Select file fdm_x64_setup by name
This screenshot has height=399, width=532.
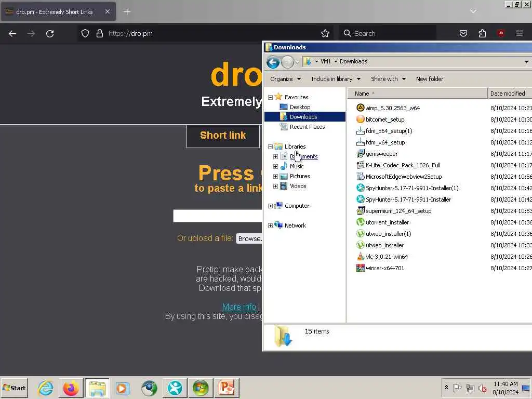point(385,142)
